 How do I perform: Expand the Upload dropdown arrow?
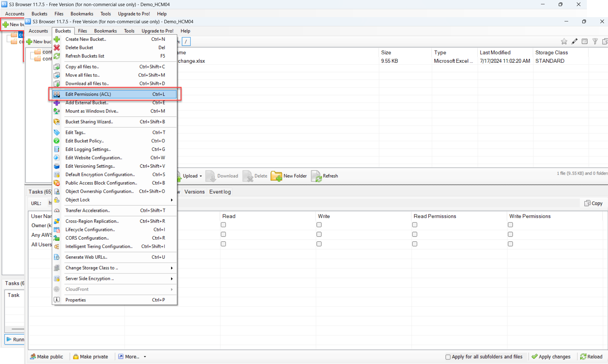(201, 176)
